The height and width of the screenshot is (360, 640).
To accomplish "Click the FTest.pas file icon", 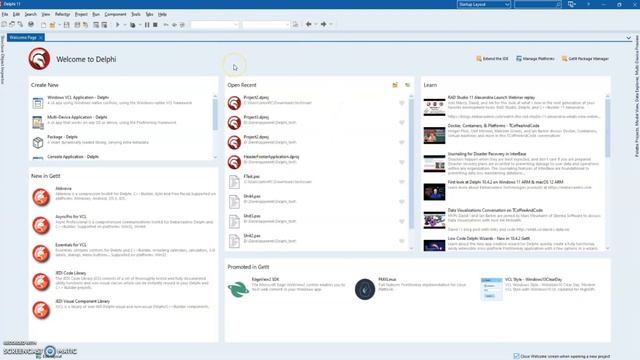I will (234, 182).
